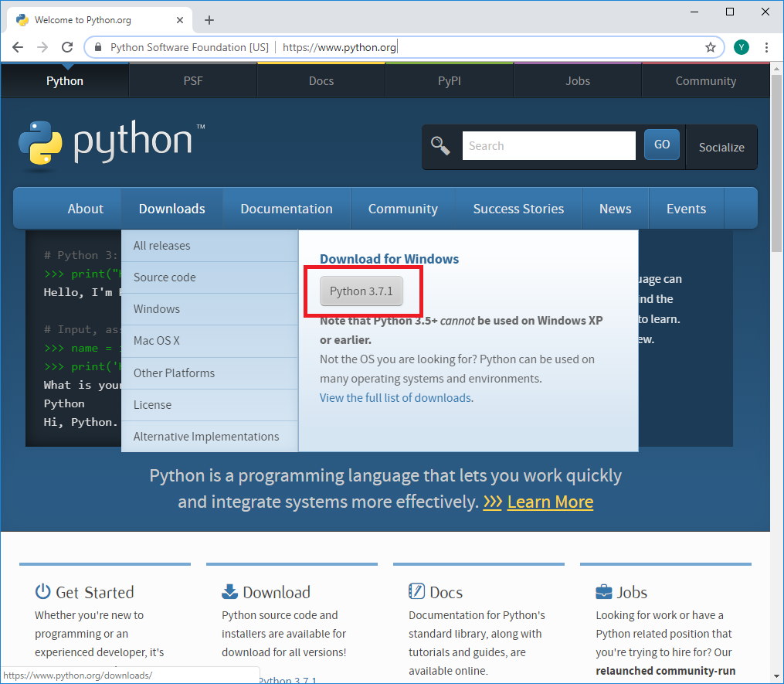Choose All releases in Downloads menu
The image size is (784, 684).
tap(209, 246)
